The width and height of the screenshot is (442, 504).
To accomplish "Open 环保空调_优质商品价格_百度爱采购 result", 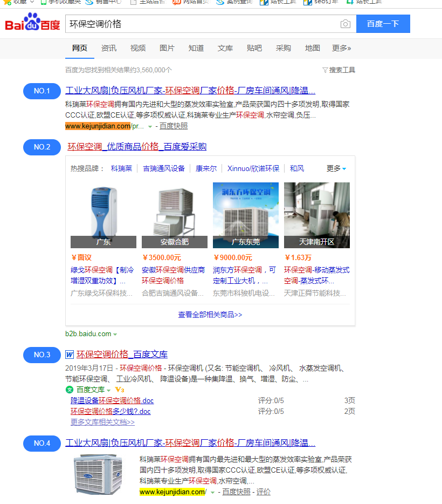I will [137, 147].
